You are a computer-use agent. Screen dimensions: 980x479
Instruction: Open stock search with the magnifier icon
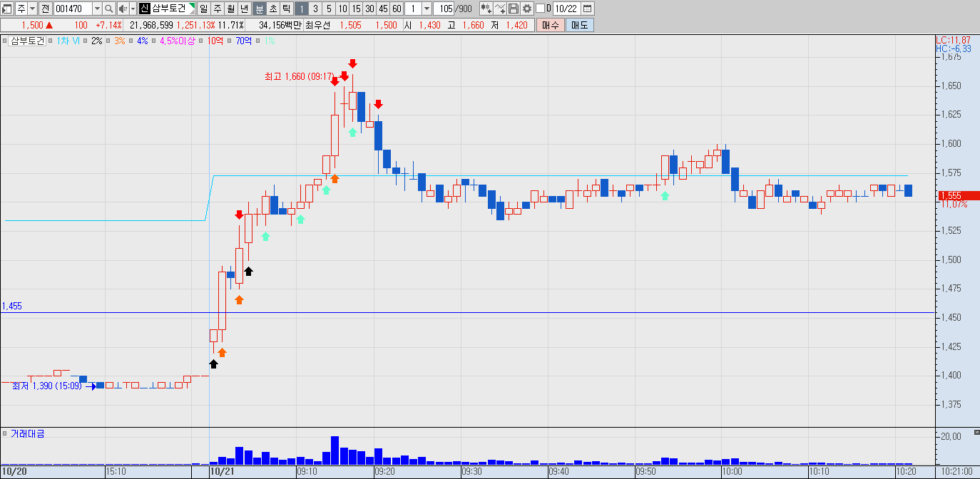(109, 9)
